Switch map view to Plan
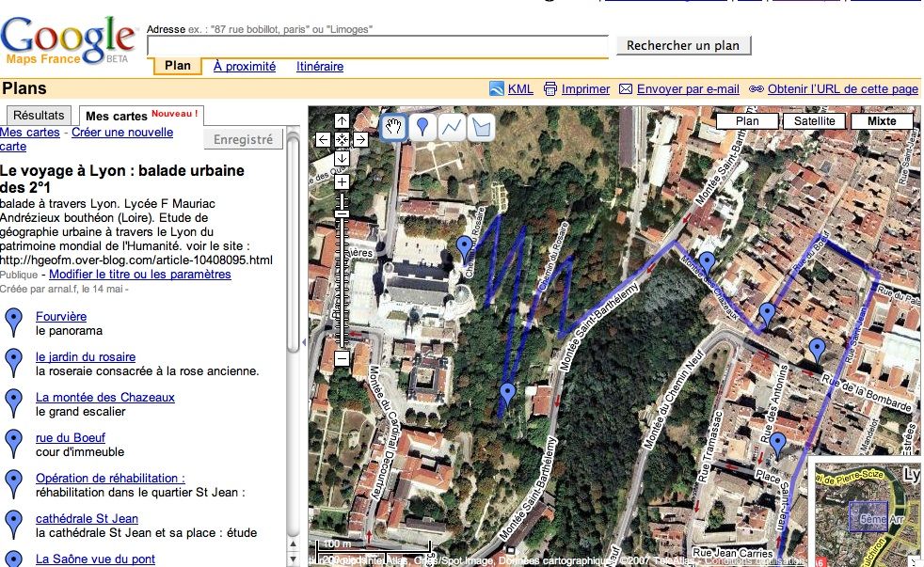924x567 pixels. [747, 120]
